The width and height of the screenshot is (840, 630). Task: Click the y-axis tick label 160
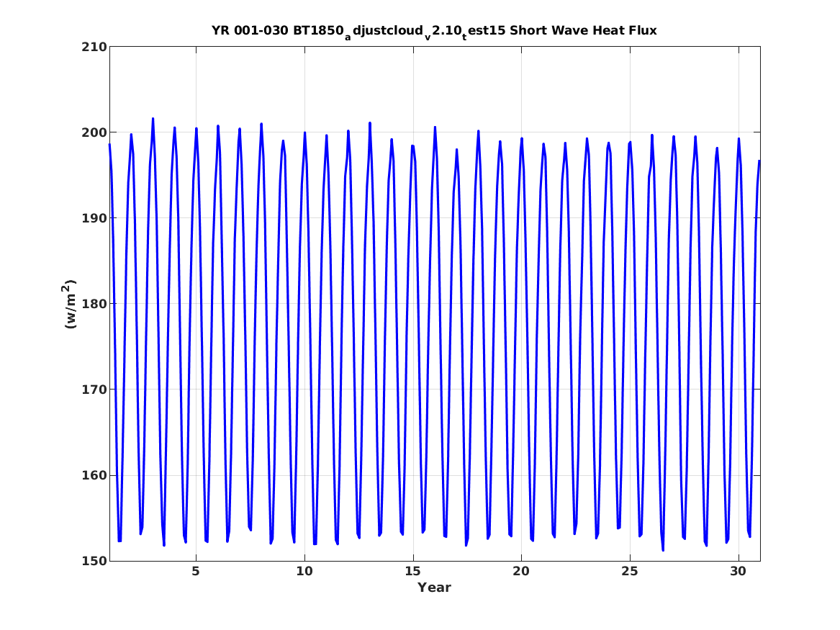click(94, 475)
